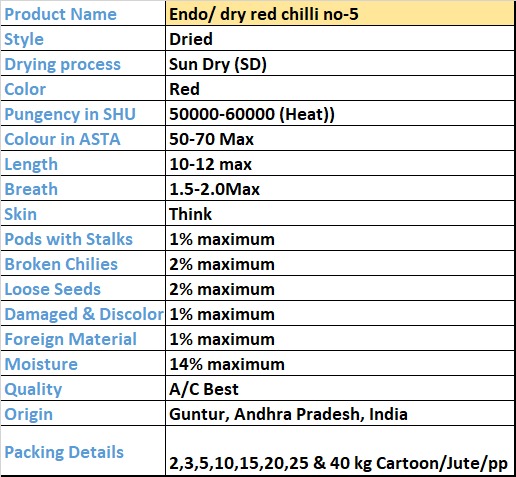The image size is (516, 477).
Task: Select the Guntur, Andhra Pradesh, India cell
Action: pyautogui.click(x=340, y=414)
